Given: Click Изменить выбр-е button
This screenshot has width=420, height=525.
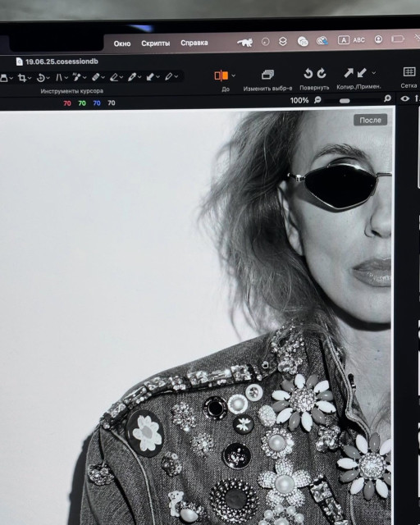Looking at the screenshot, I should [x=267, y=80].
